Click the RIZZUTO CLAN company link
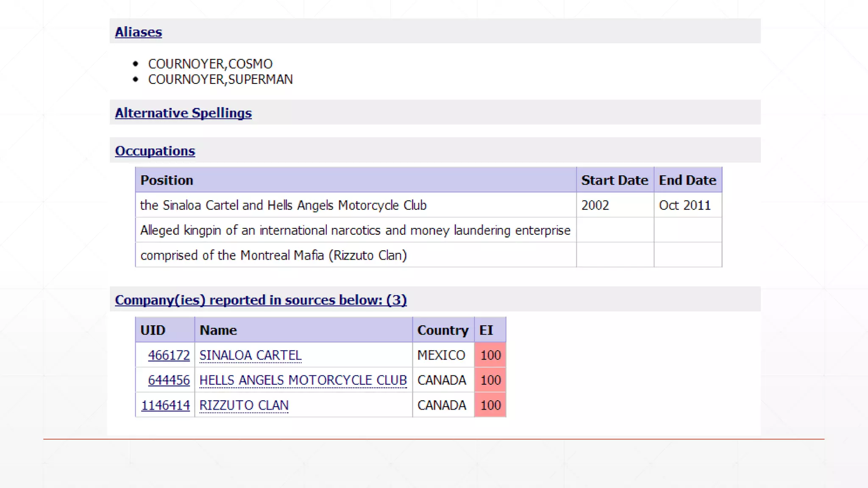Screen dimensions: 868x488 click(244, 405)
